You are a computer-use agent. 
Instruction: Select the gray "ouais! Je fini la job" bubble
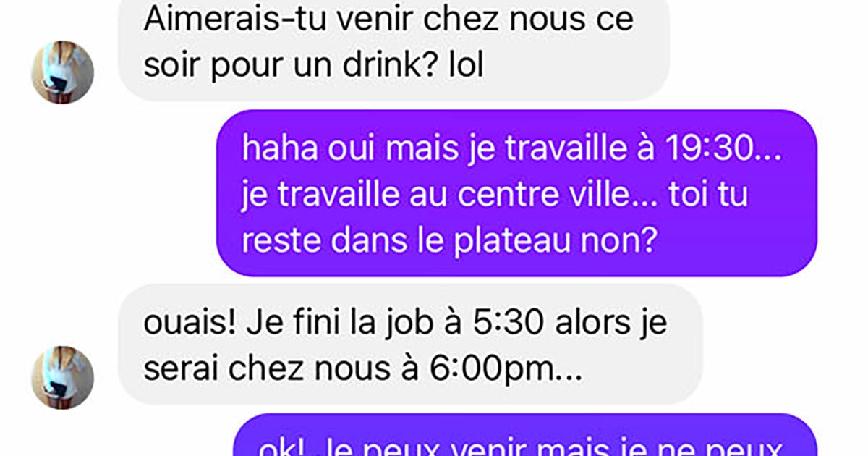(411, 345)
